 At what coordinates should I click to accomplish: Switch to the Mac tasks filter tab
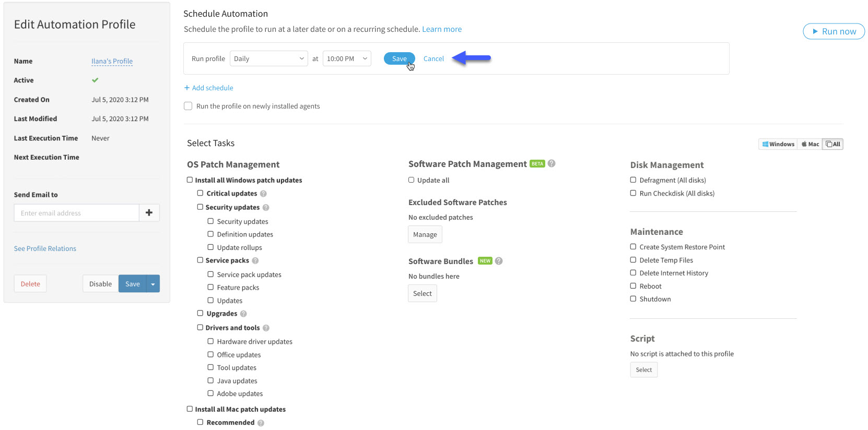[810, 144]
